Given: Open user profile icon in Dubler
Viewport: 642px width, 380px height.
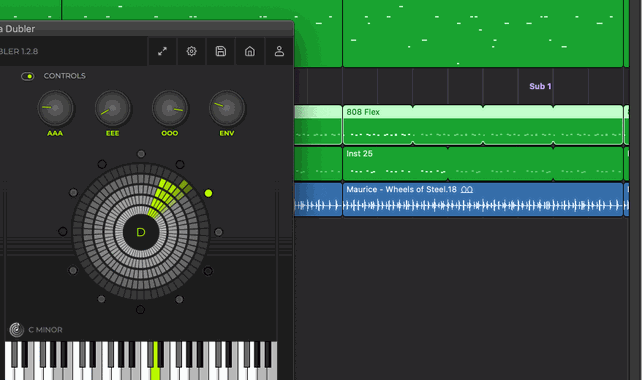Looking at the screenshot, I should (279, 51).
